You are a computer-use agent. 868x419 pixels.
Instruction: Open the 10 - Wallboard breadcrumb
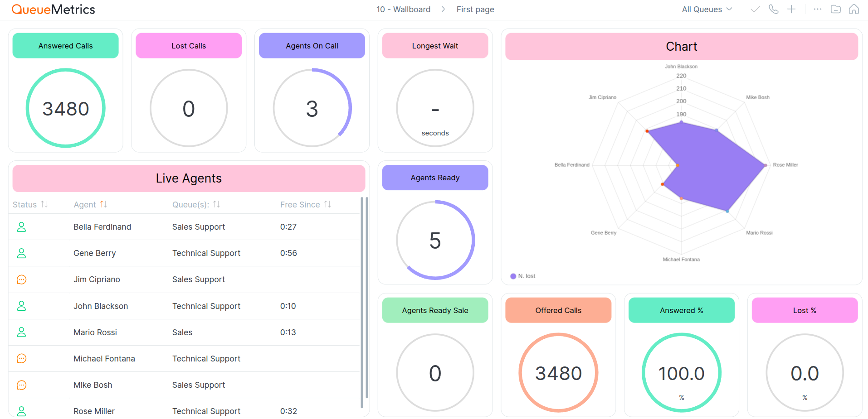tap(403, 10)
